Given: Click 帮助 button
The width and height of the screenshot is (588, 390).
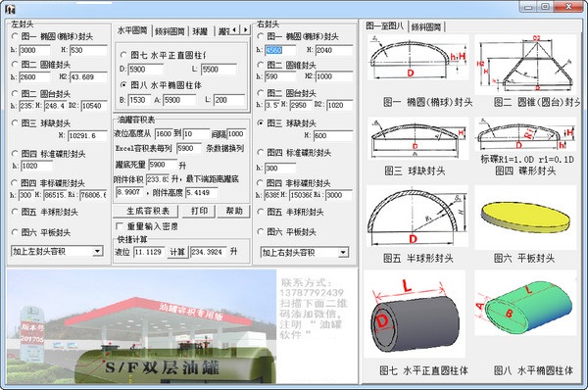Looking at the screenshot, I should click(x=234, y=211).
